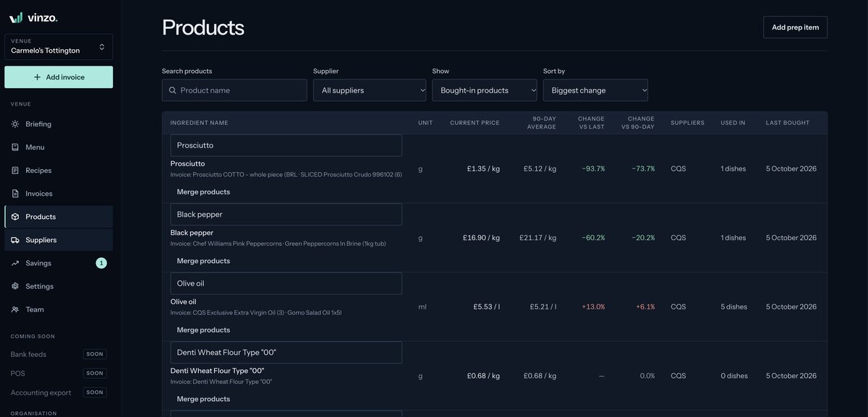Screen dimensions: 868x417
Task: Open the Bought-in products Show dropdown
Action: (x=485, y=90)
